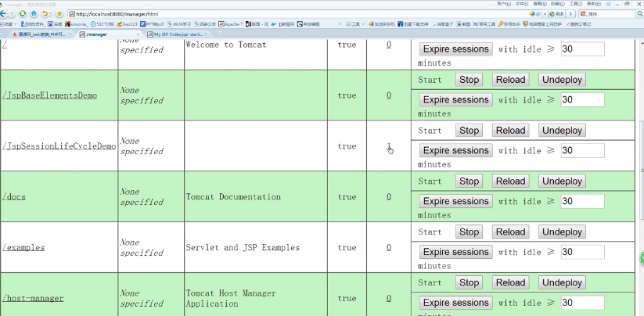Click the Sogou search box
The width and height of the screenshot is (644, 316).
tap(608, 13)
